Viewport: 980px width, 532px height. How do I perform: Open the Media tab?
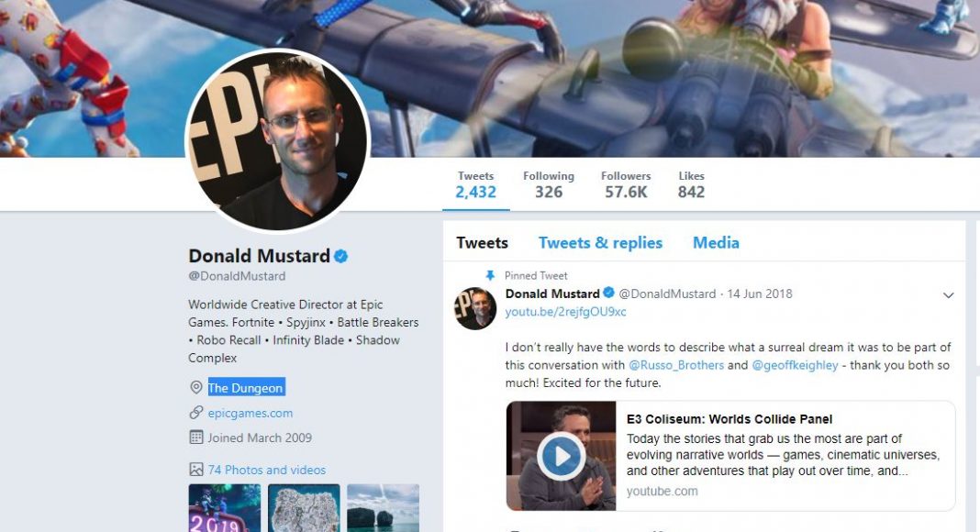point(716,243)
